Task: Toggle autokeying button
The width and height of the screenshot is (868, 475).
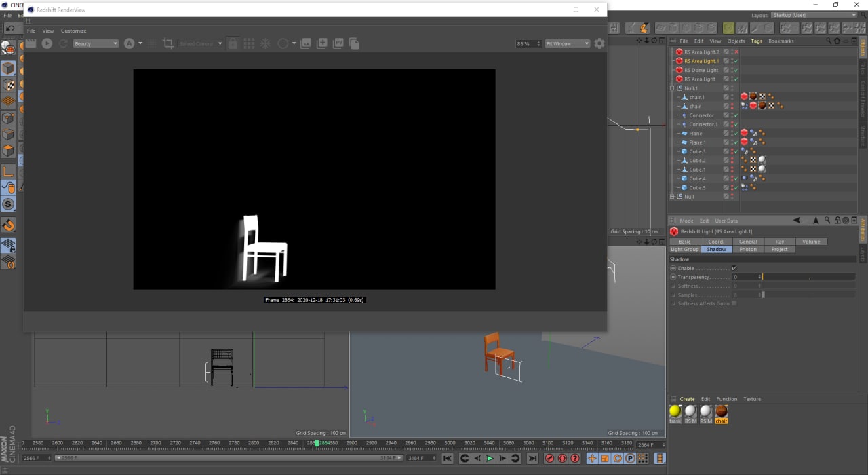Action: pos(562,459)
